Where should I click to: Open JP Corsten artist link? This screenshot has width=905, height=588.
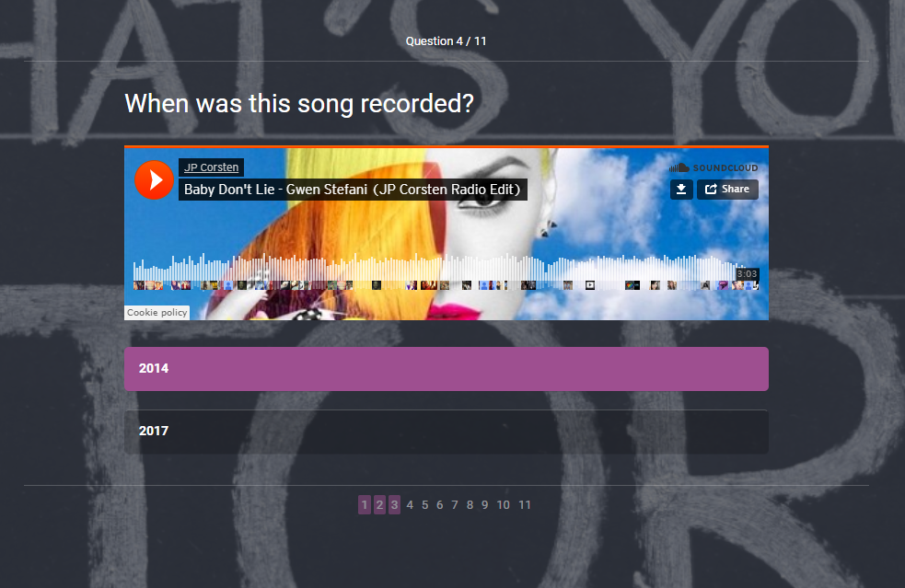coord(211,167)
